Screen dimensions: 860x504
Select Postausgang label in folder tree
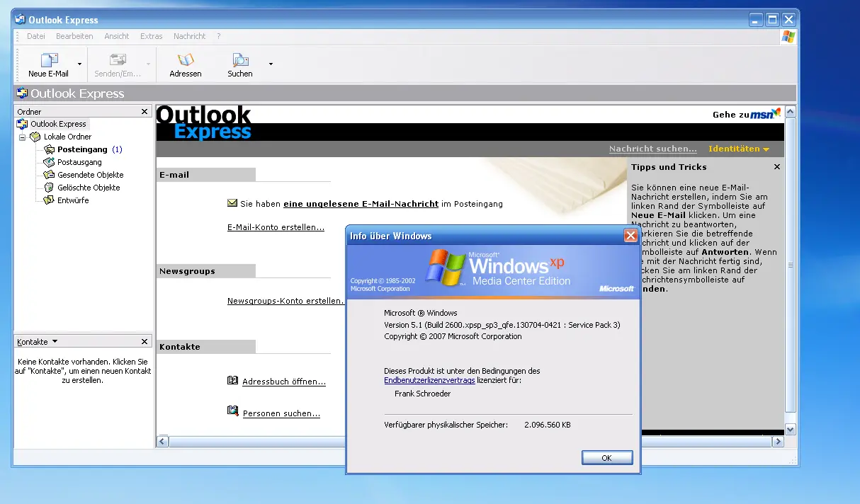(x=79, y=162)
